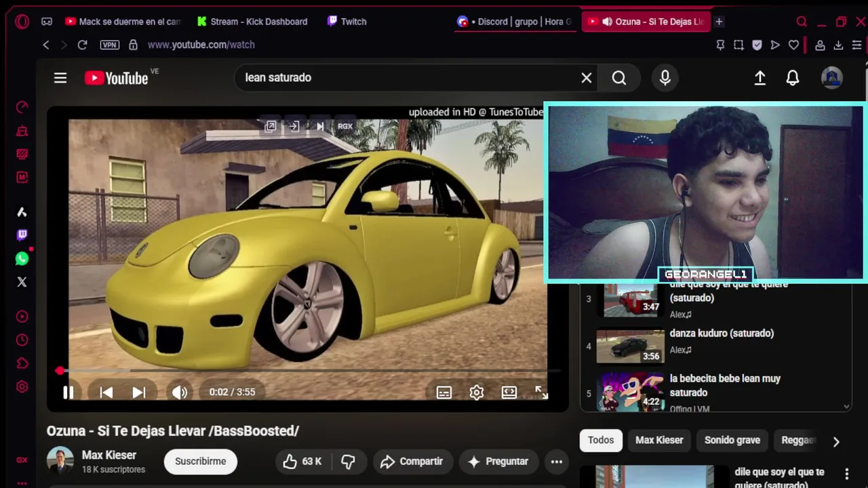Pause the video

(68, 392)
